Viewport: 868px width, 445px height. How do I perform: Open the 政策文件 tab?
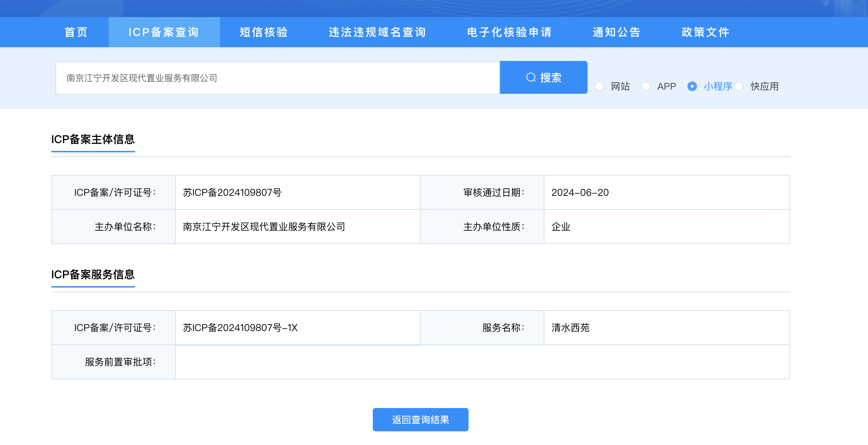coord(706,32)
